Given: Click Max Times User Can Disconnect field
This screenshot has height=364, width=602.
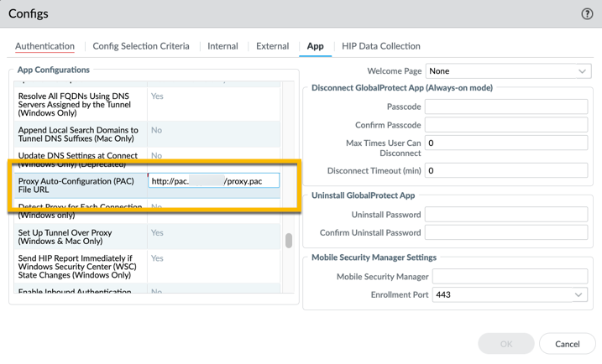Looking at the screenshot, I should [505, 143].
